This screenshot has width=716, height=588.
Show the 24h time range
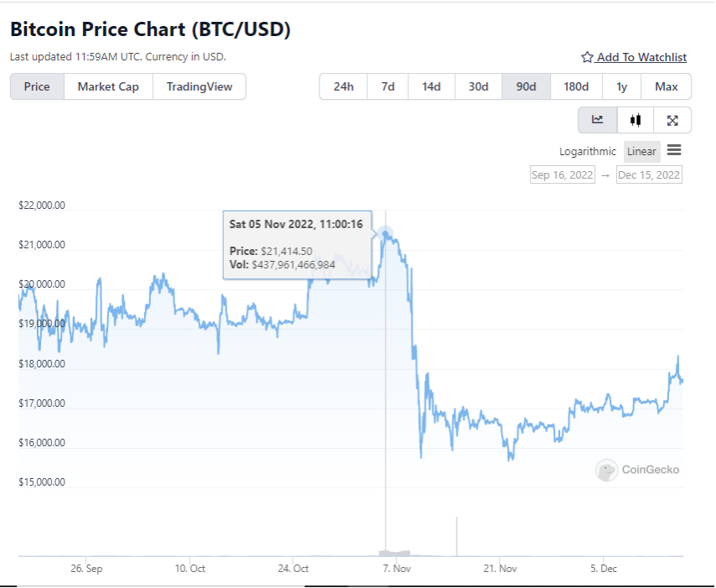pyautogui.click(x=343, y=86)
